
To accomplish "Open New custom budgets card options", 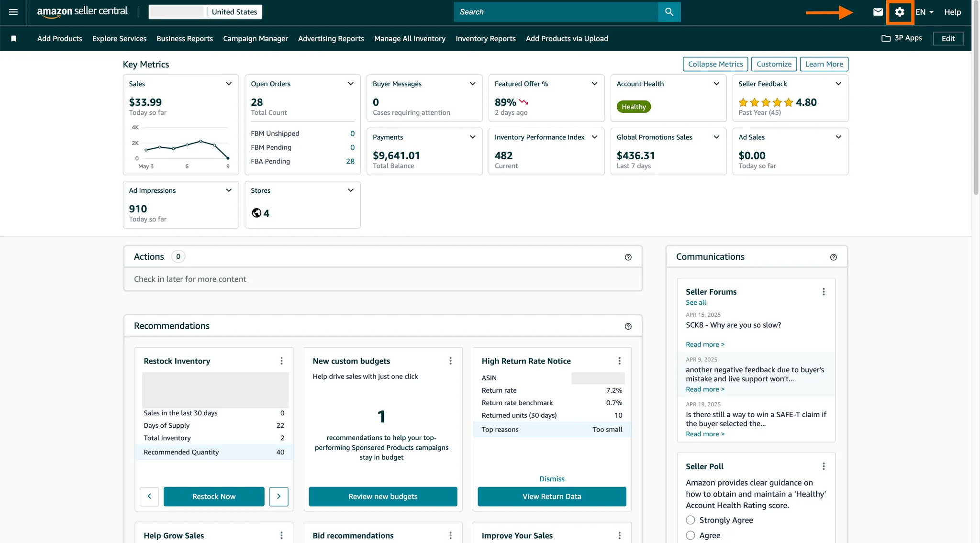I will click(450, 361).
